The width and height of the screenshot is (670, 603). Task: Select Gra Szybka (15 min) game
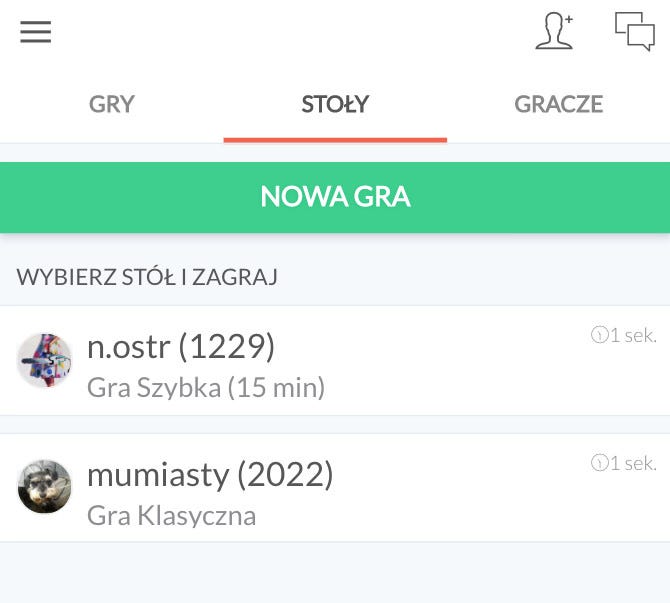click(x=206, y=388)
